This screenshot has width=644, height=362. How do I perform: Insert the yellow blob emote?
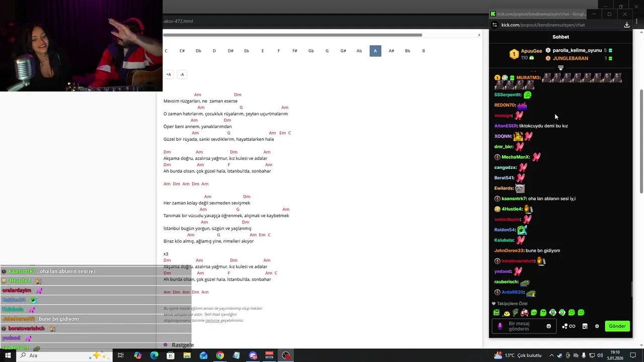(506, 313)
